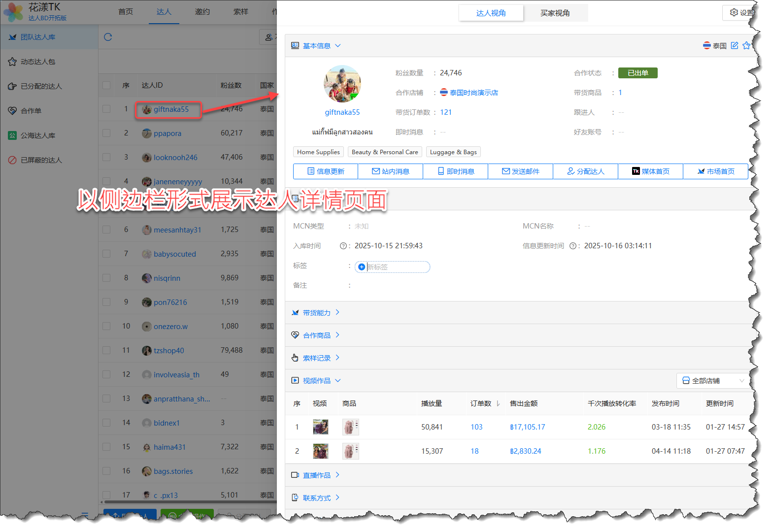The width and height of the screenshot is (771, 532).
Task: Open the 泰国时尚演示店 store link
Action: 473,93
